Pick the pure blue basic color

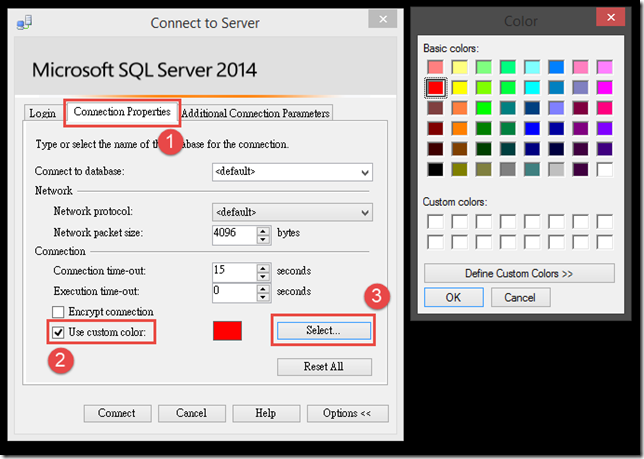tap(532, 129)
